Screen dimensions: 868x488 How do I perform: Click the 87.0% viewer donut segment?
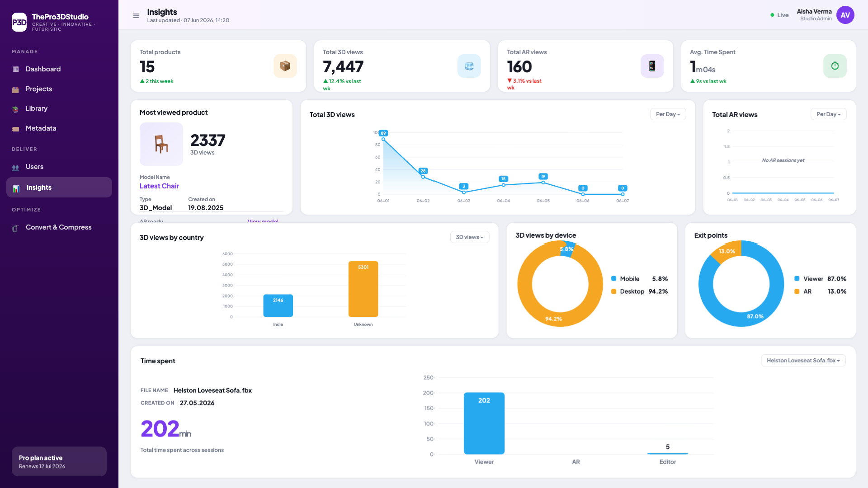pos(755,316)
